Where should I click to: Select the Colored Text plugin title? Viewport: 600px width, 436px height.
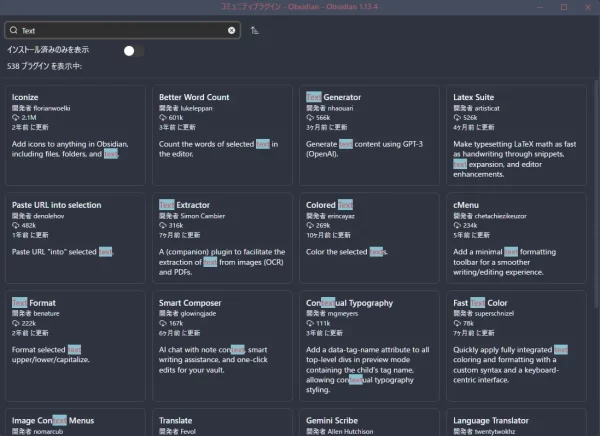click(x=329, y=205)
